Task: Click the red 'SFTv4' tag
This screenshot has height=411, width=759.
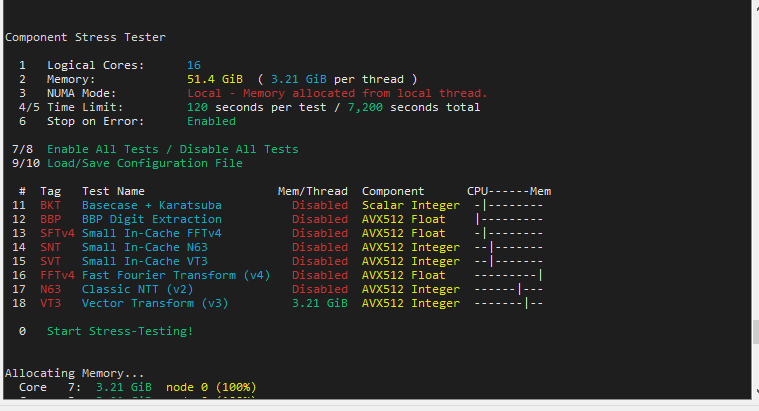Action: pos(57,234)
